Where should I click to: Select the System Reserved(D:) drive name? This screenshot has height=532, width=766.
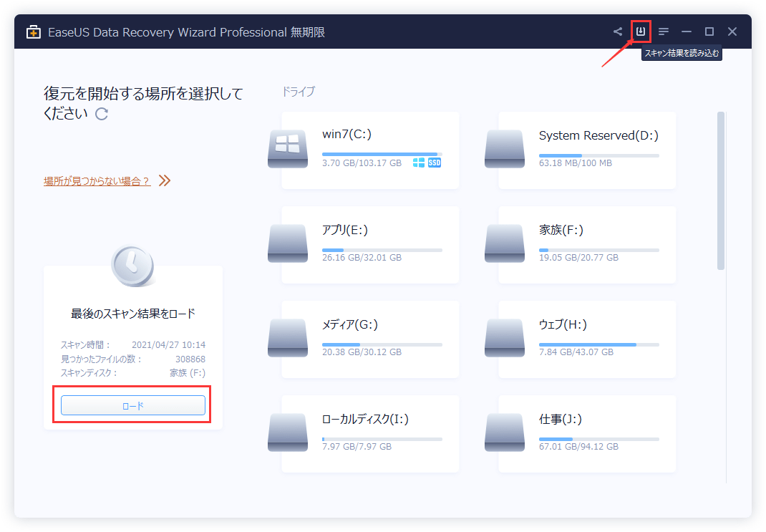598,135
